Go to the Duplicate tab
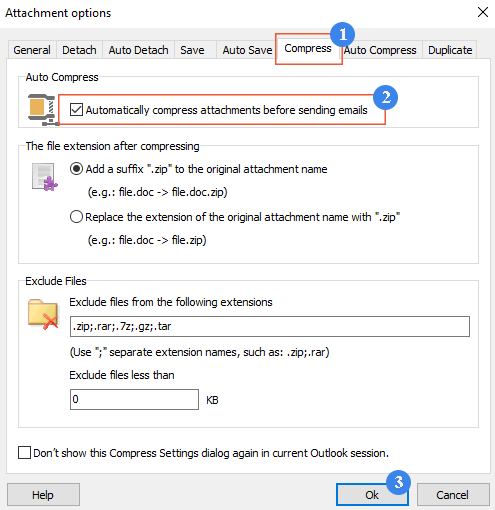Screen dimensions: 495x510 [450, 50]
